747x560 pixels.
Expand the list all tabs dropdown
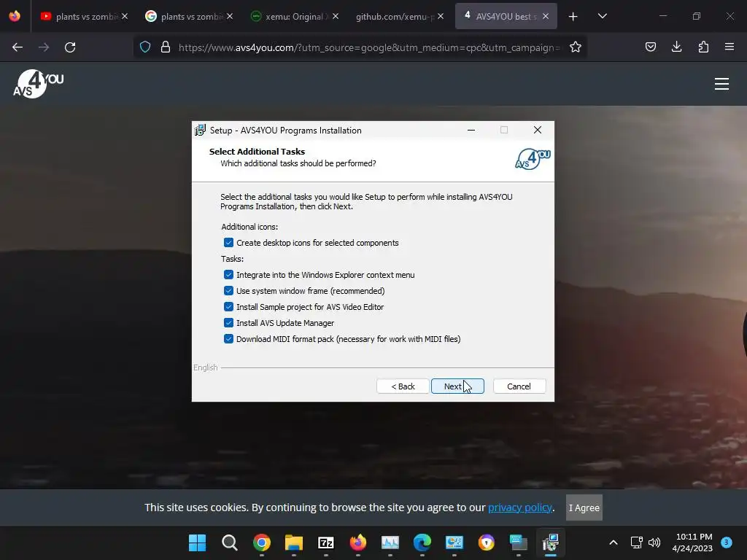(x=602, y=17)
